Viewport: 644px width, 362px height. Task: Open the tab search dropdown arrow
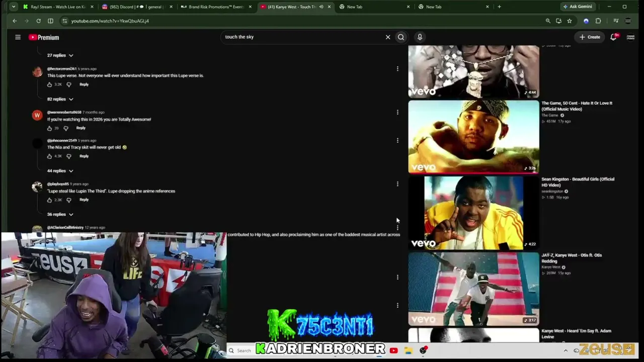pos(14,7)
